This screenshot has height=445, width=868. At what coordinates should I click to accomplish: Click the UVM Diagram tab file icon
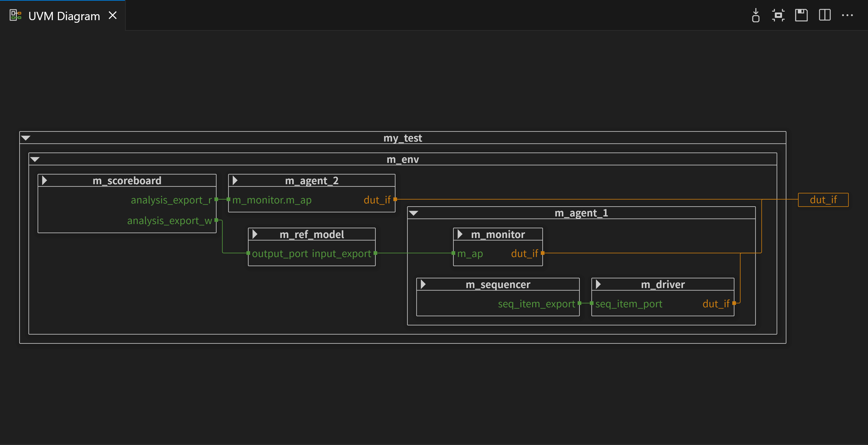(15, 15)
